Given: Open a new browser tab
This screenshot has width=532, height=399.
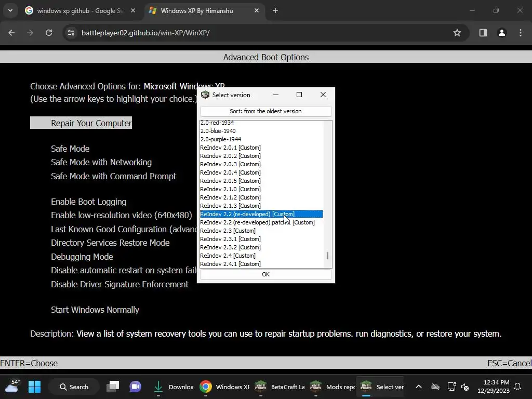Looking at the screenshot, I should (x=275, y=10).
